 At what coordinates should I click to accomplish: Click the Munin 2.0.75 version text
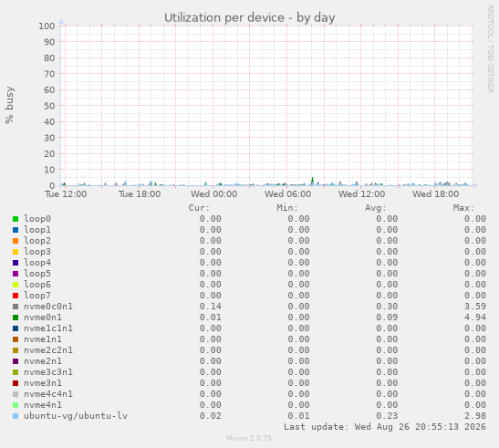click(x=249, y=439)
